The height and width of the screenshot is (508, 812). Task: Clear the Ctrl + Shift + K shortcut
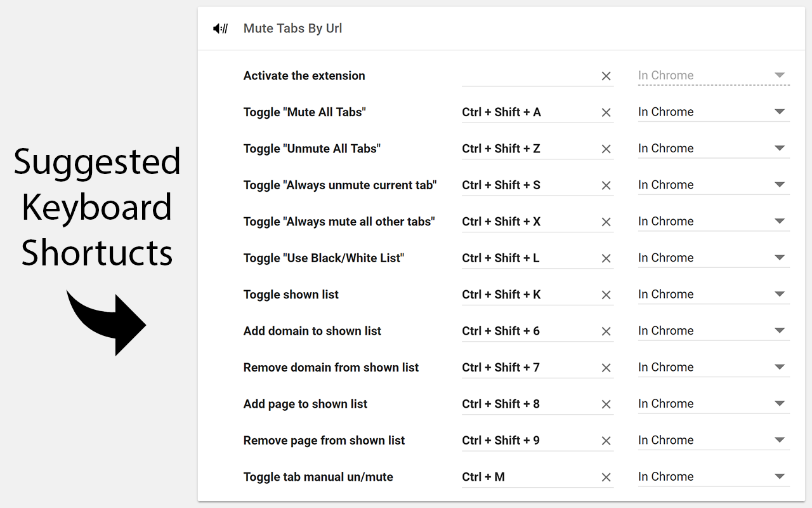[x=606, y=295]
